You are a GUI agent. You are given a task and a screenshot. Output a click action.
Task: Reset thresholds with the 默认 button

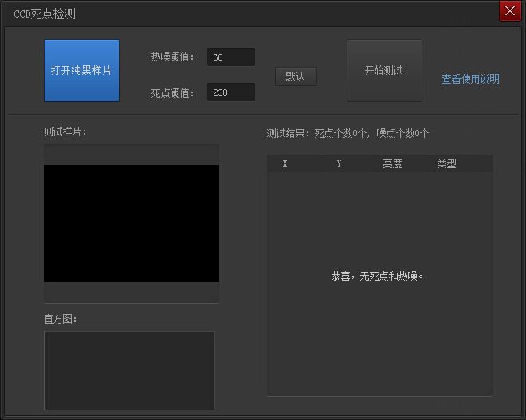click(x=296, y=77)
